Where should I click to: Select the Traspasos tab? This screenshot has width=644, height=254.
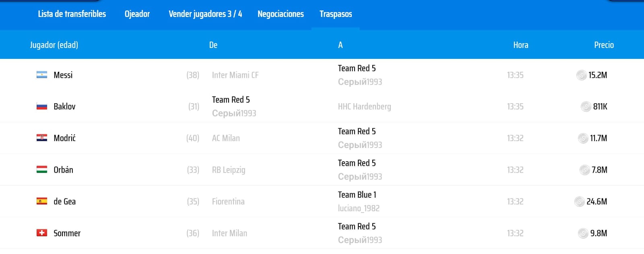336,14
